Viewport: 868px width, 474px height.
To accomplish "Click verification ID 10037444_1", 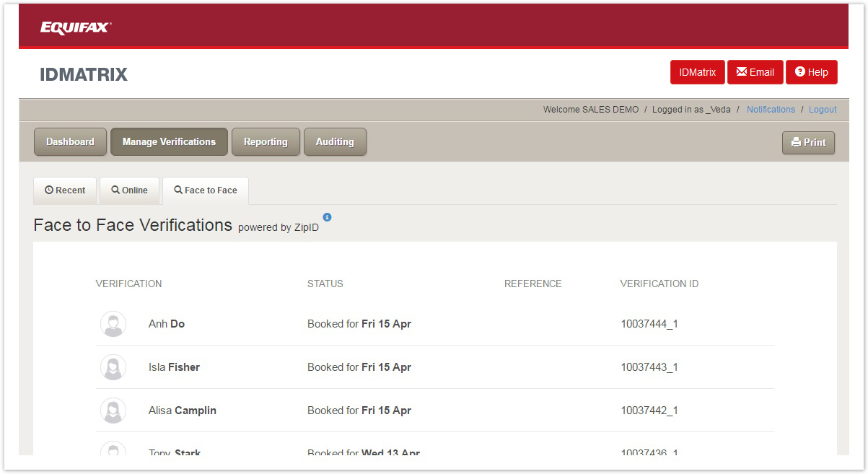I will [x=649, y=324].
